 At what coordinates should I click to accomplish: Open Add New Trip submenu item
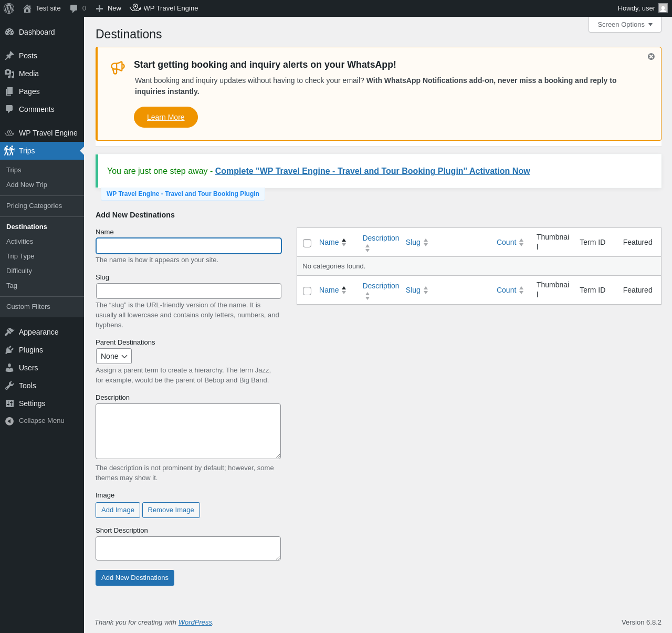point(27,185)
